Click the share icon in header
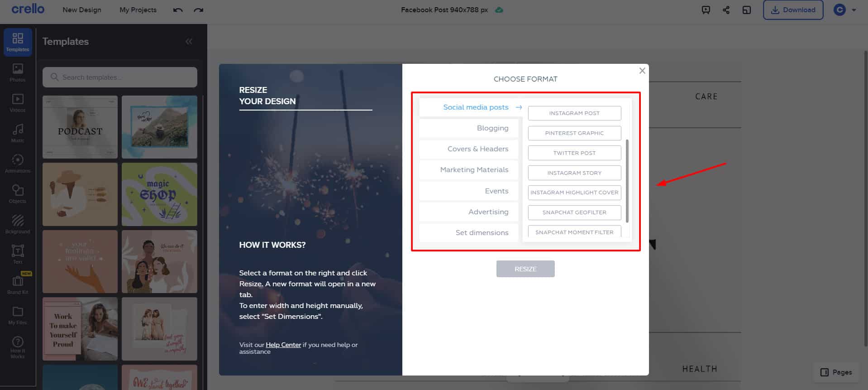Viewport: 868px width, 390px height. pyautogui.click(x=726, y=10)
